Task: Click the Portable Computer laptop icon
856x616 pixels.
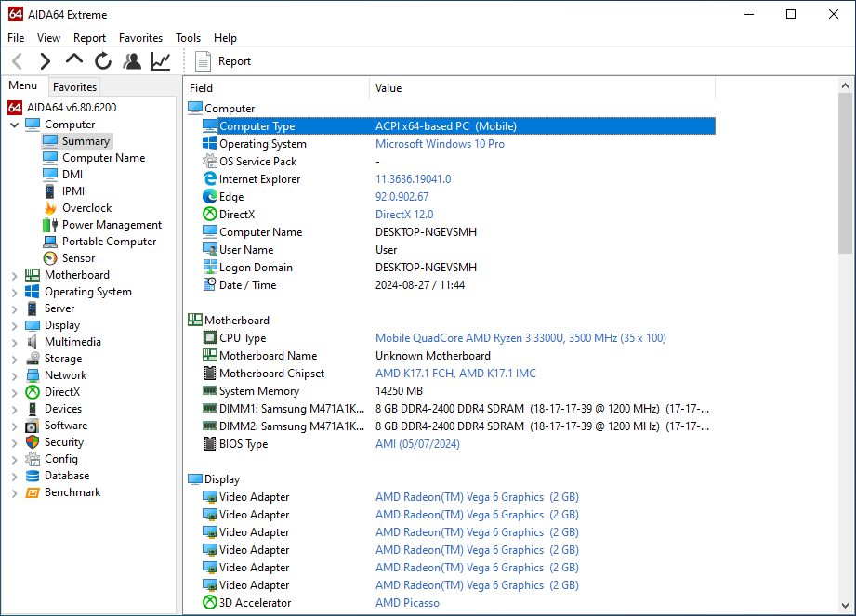Action: click(50, 242)
